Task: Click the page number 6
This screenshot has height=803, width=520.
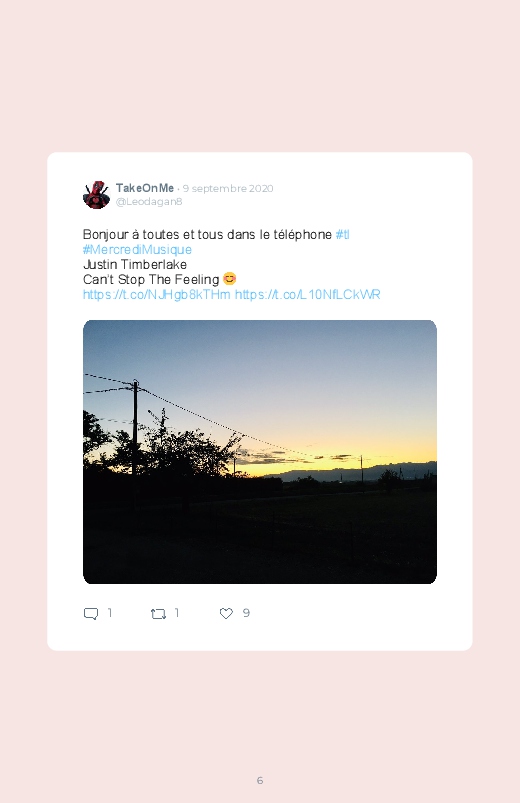Action: pos(260,780)
